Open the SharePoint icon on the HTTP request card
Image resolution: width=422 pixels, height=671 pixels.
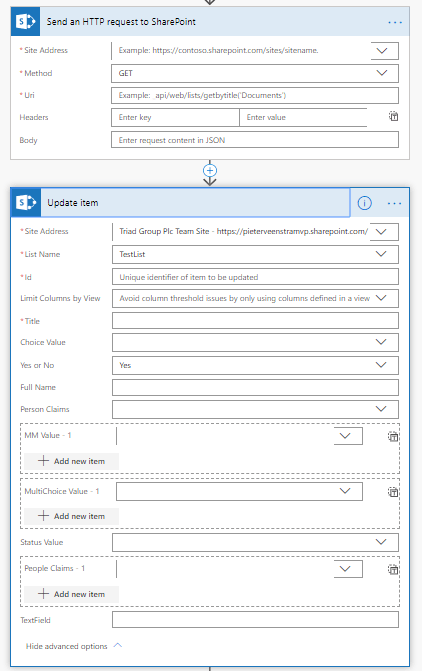(25, 21)
